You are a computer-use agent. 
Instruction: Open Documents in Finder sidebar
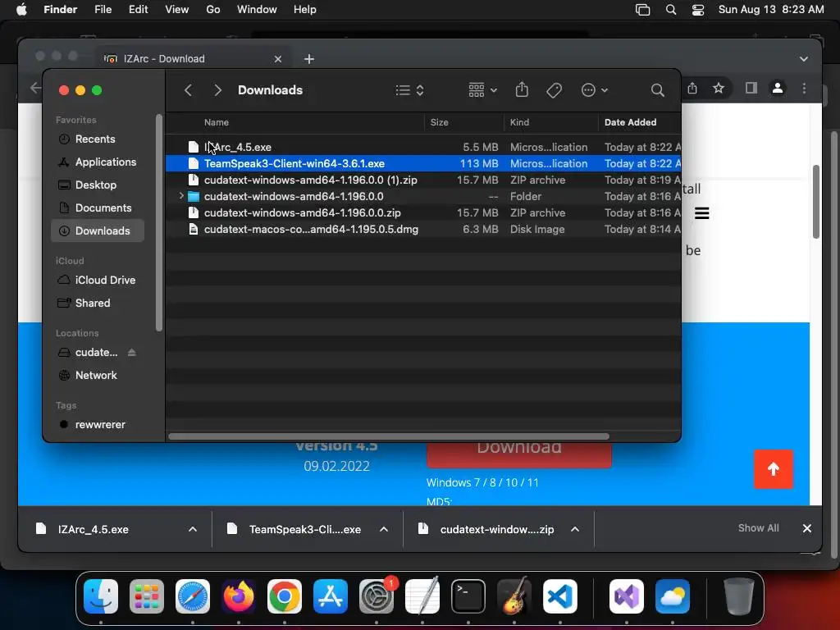[x=98, y=208]
